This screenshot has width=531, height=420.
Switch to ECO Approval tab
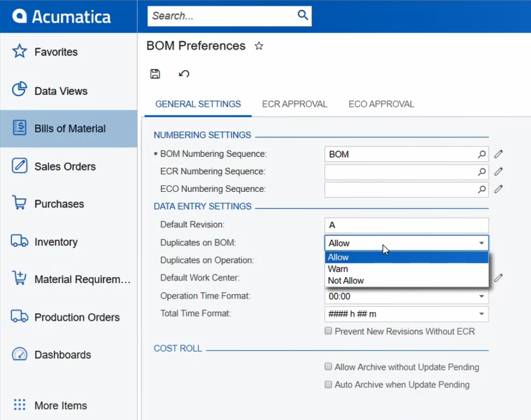[381, 104]
